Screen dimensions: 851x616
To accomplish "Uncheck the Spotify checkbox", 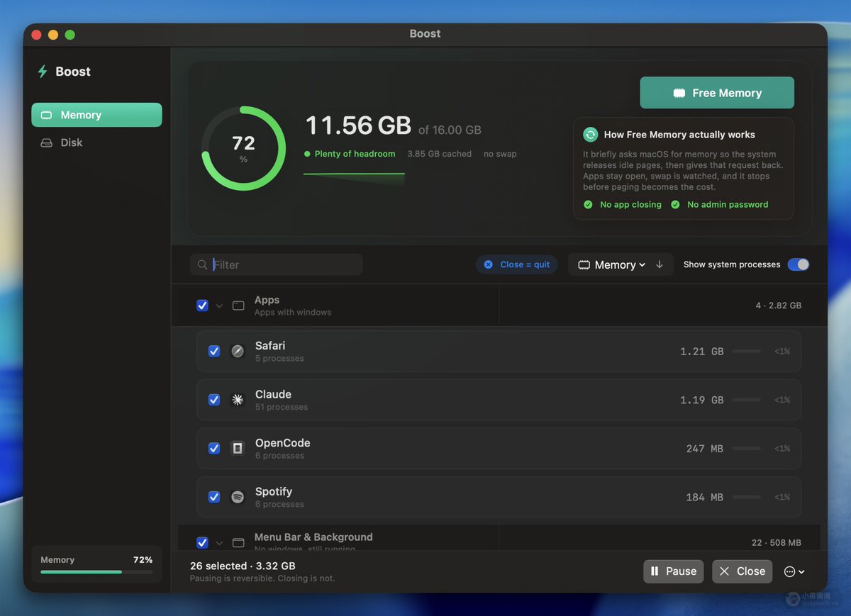I will tap(214, 497).
